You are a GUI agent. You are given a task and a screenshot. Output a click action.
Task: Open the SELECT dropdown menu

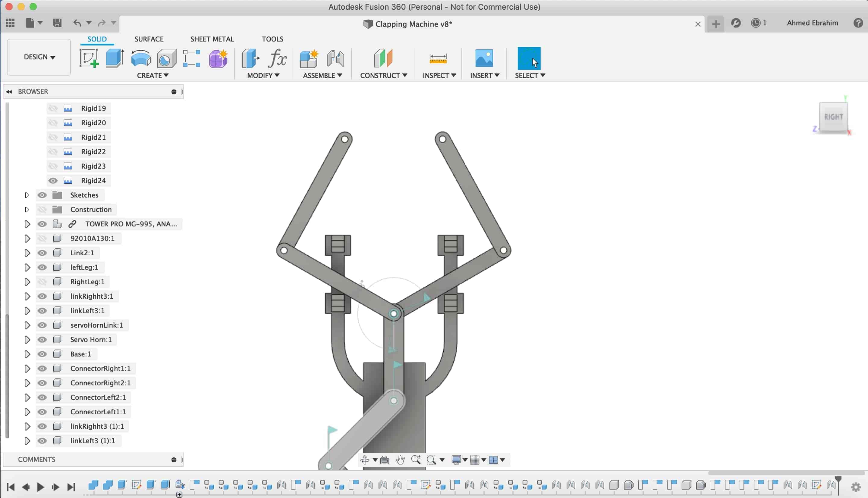pos(530,75)
